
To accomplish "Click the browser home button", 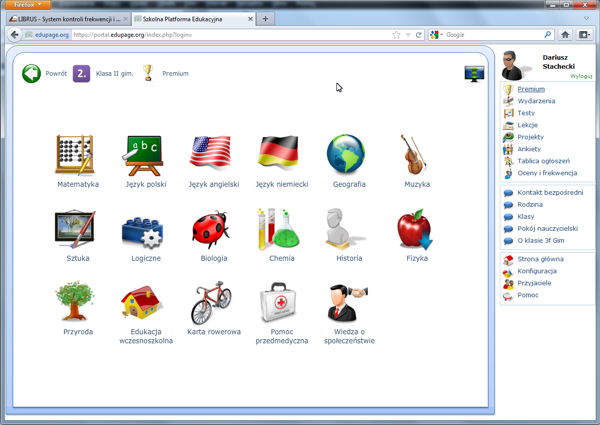I will tap(565, 35).
